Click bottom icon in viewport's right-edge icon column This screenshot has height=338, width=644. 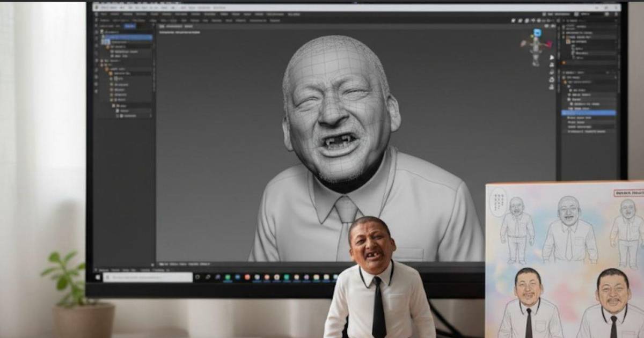[552, 87]
